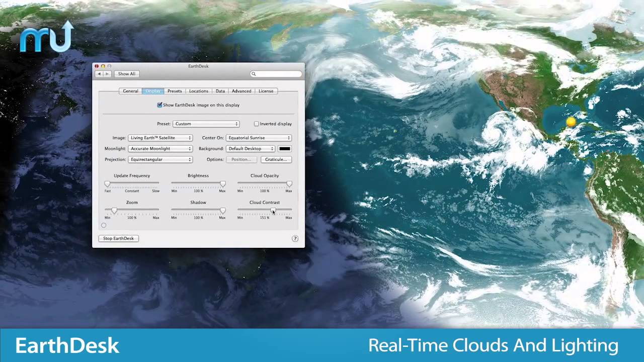Image resolution: width=644 pixels, height=362 pixels.
Task: Uncheck Show EarthDesk image on this display
Action: coord(159,105)
